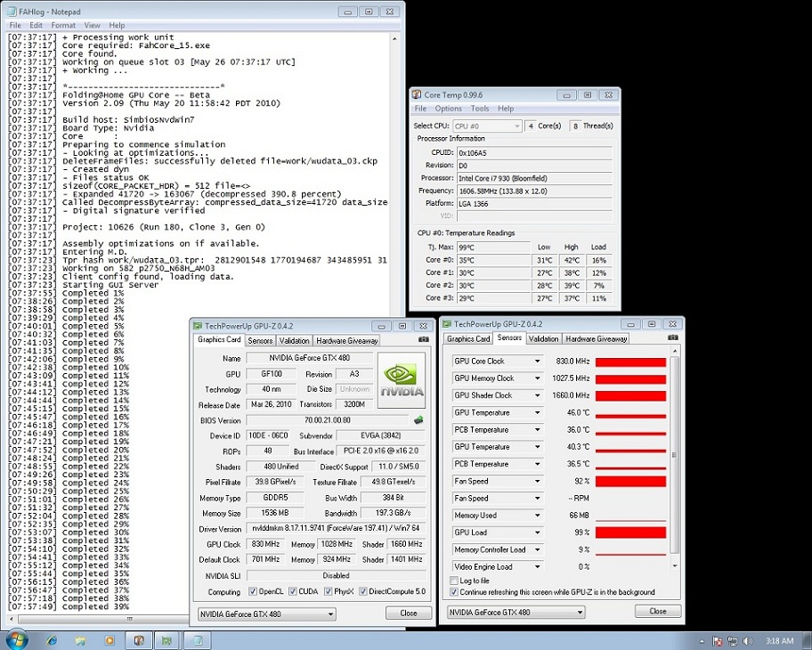Switch to Validation tab in Graphics Card window
The width and height of the screenshot is (812, 650).
[294, 340]
